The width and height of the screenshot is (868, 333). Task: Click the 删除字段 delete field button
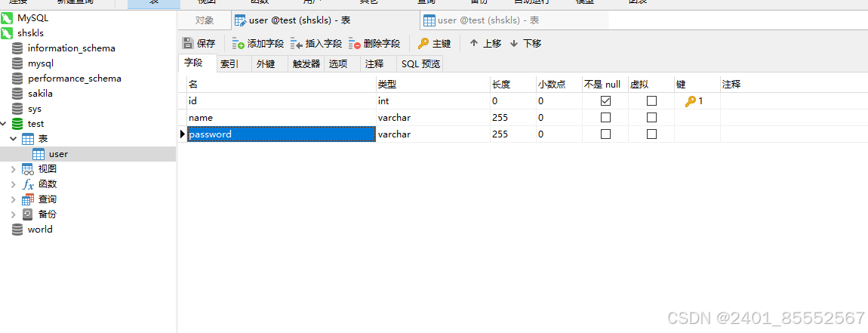point(374,43)
